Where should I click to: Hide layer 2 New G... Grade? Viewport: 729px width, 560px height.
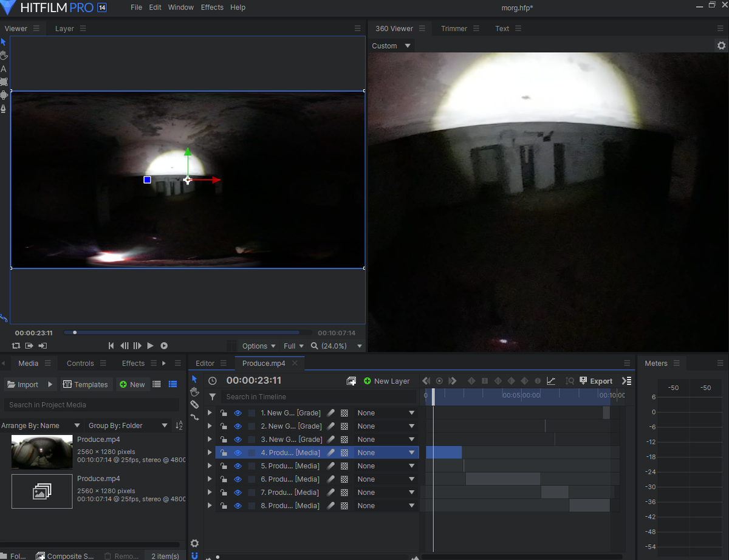tap(238, 426)
